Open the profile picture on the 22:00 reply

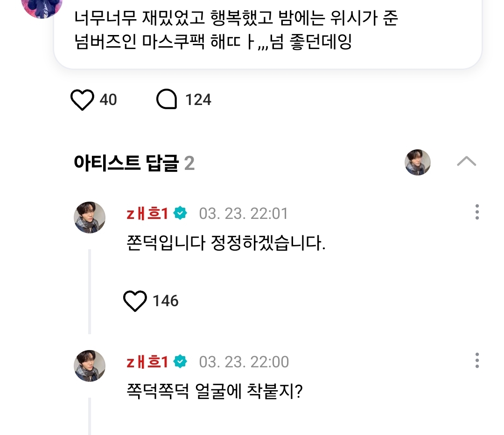pyautogui.click(x=90, y=366)
